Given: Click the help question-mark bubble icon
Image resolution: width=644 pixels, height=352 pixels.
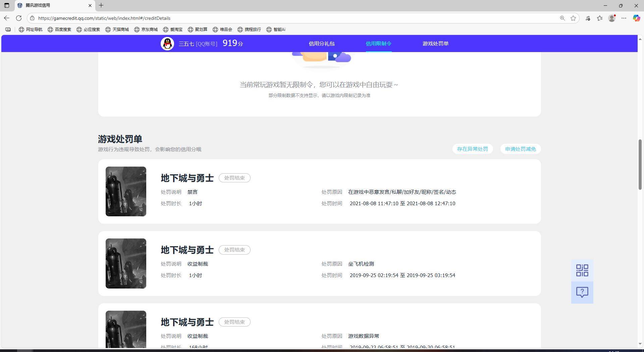Looking at the screenshot, I should click(582, 292).
